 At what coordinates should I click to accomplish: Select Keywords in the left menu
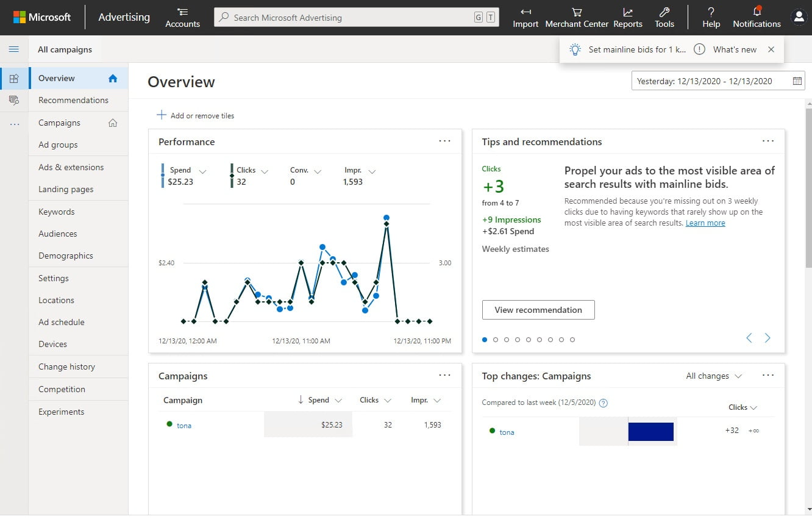57,212
